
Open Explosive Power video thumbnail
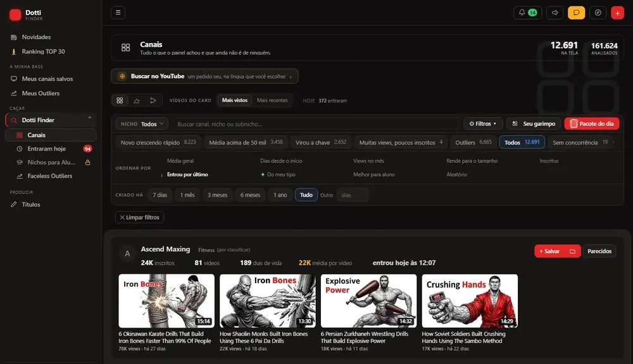[368, 301]
